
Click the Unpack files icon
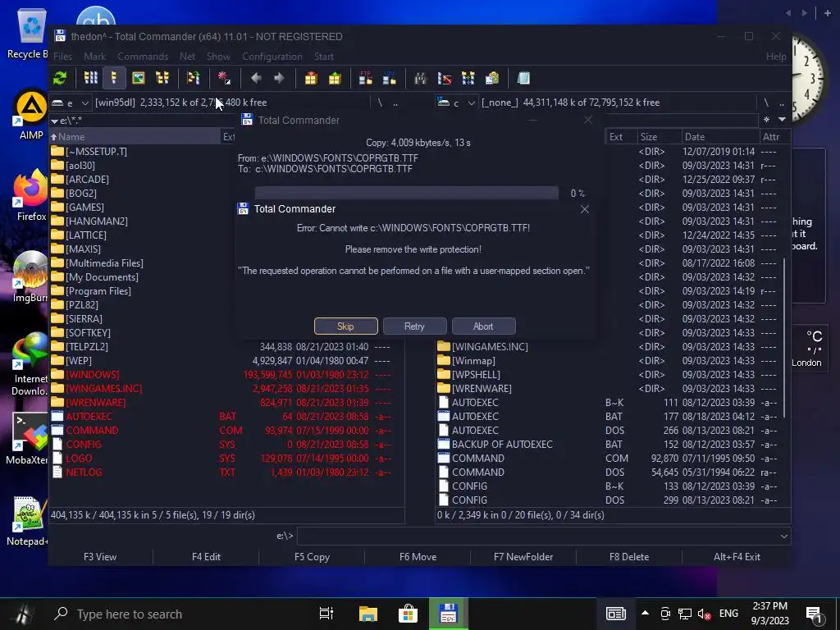point(335,78)
